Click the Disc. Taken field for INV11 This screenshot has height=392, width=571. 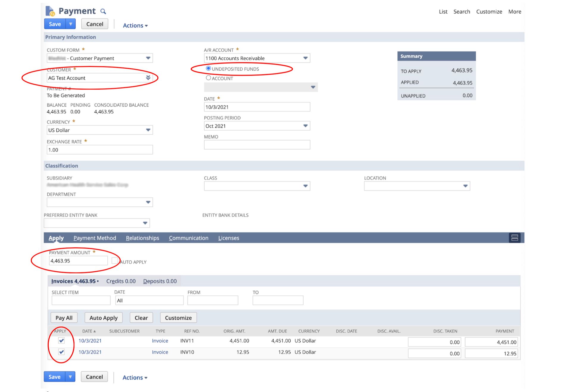pyautogui.click(x=434, y=342)
